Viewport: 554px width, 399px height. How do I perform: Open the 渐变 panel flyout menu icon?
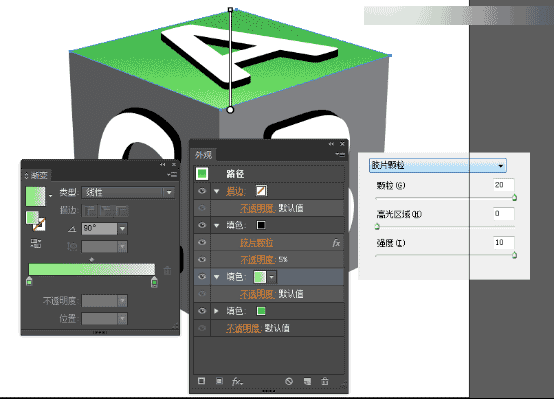pos(172,175)
